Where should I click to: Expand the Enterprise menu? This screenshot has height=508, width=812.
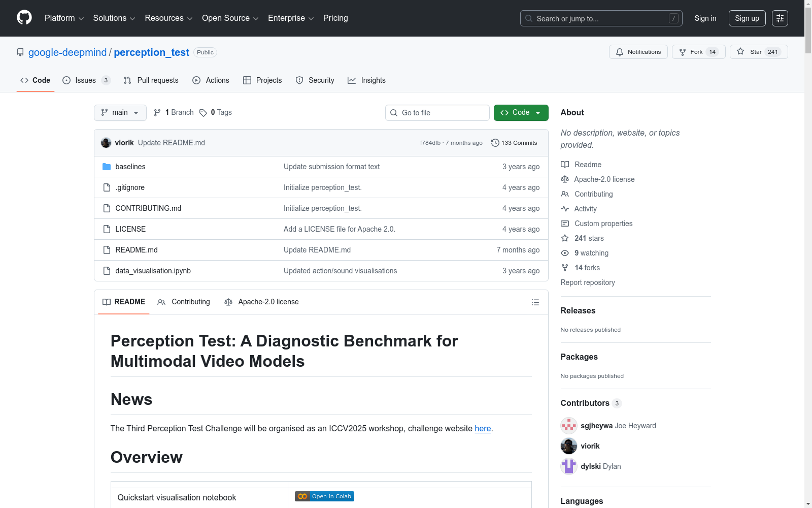point(291,18)
